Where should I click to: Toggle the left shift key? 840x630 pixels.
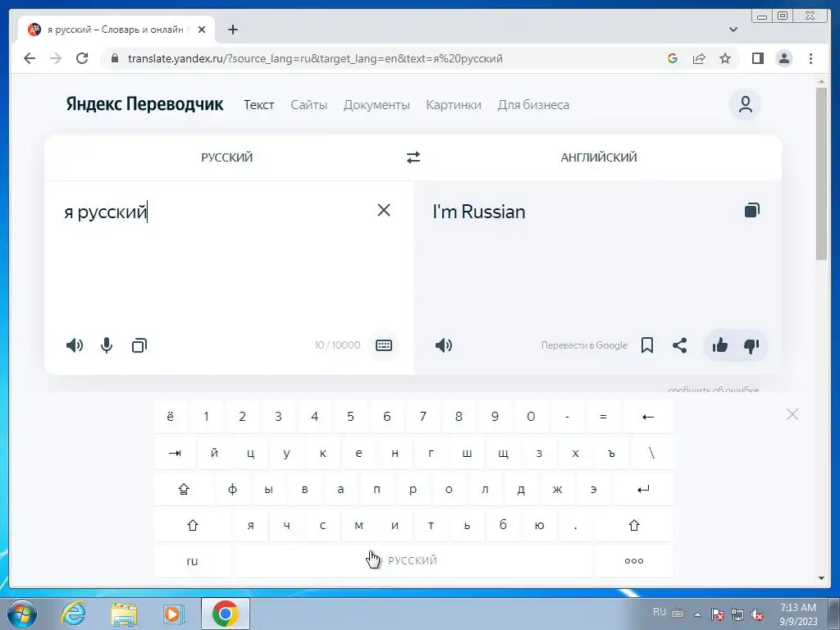[x=192, y=525]
